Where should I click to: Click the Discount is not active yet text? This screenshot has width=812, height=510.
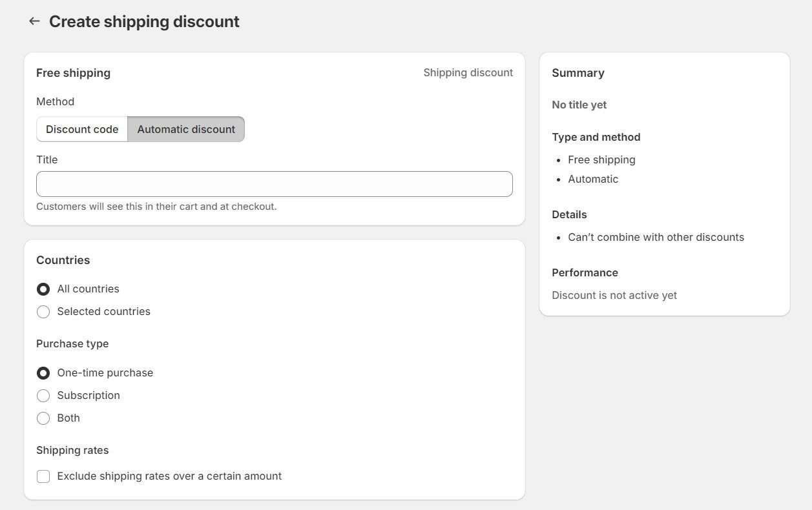click(x=614, y=295)
